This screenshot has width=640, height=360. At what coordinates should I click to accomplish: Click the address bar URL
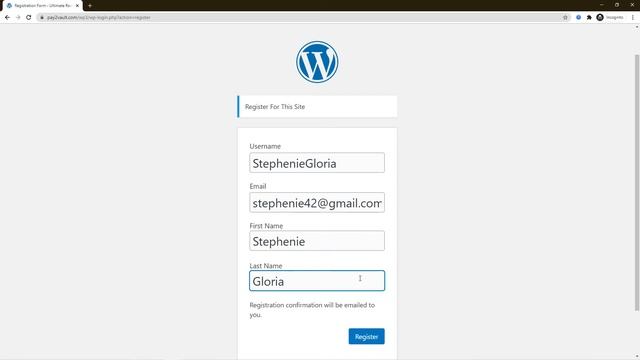99,18
